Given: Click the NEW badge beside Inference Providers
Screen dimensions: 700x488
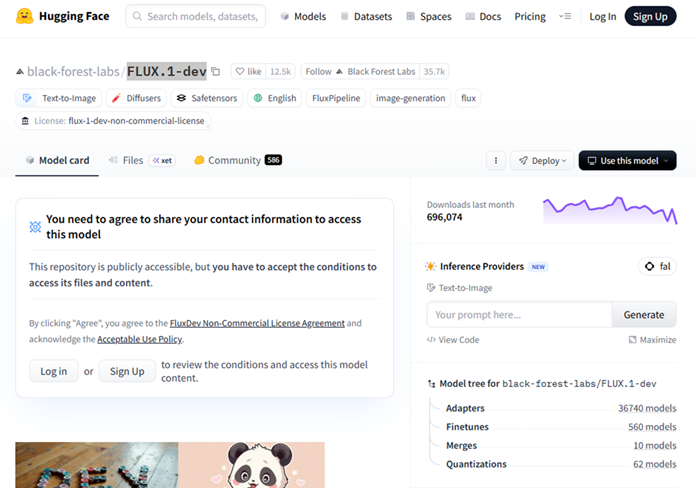Looking at the screenshot, I should coord(538,267).
